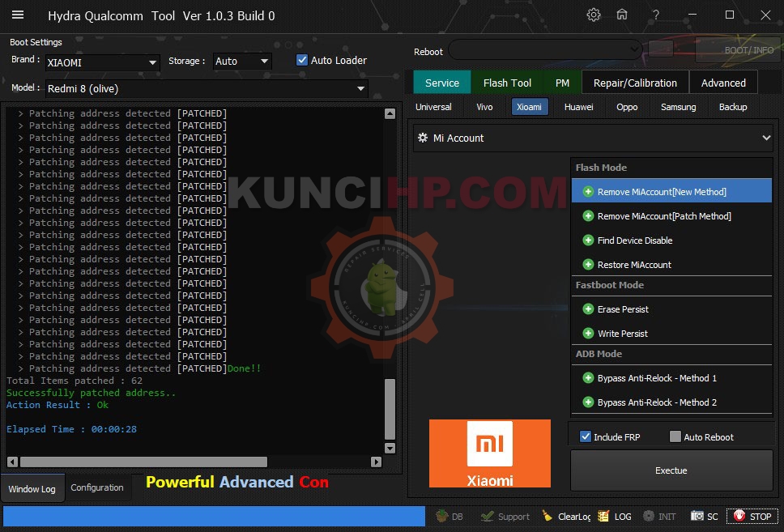Click plus icon beside Write Persist
Viewport: 784px width, 532px height.
[x=589, y=333]
